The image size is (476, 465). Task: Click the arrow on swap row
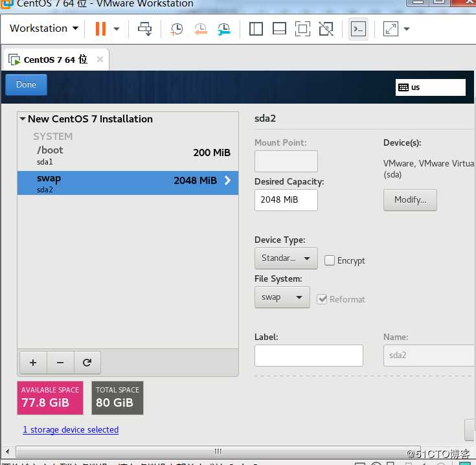pos(228,181)
